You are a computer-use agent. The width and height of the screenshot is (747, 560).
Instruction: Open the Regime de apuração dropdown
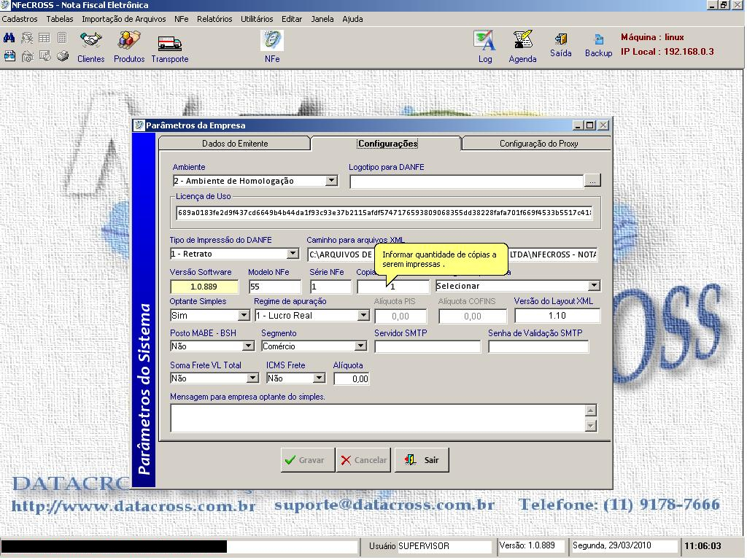(x=363, y=315)
